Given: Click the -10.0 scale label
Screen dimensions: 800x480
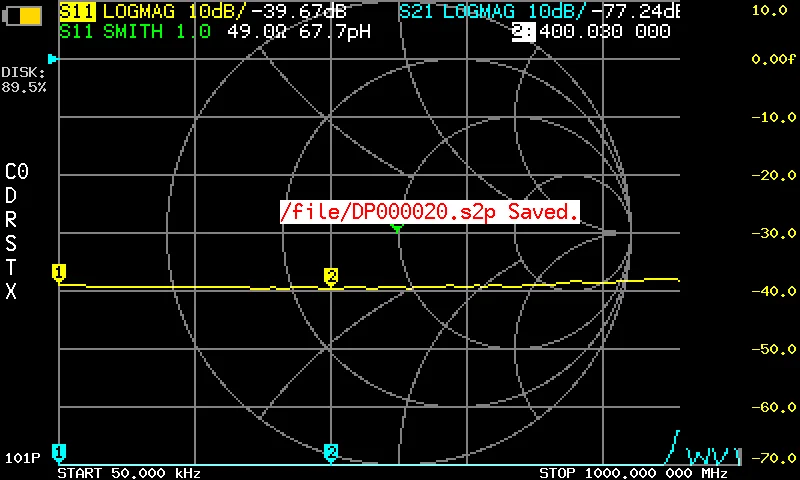Looking at the screenshot, I should tap(773, 117).
